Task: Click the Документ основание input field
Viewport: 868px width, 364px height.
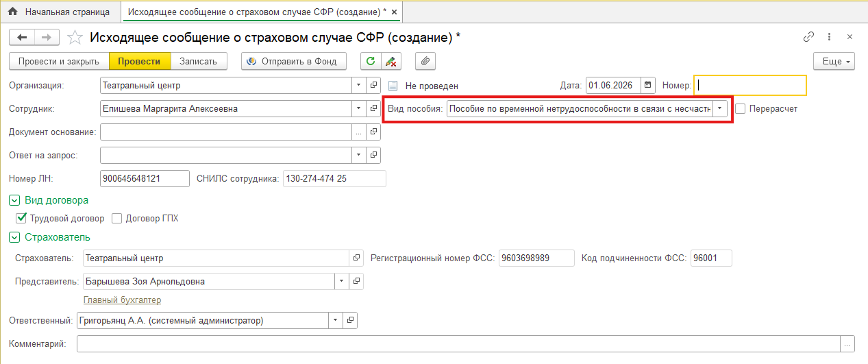Action: click(x=226, y=132)
